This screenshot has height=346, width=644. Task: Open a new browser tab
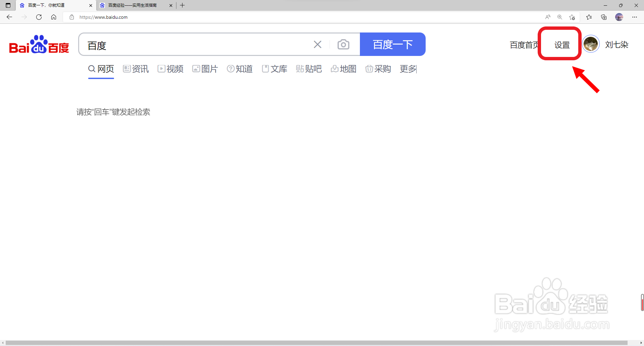[x=182, y=5]
